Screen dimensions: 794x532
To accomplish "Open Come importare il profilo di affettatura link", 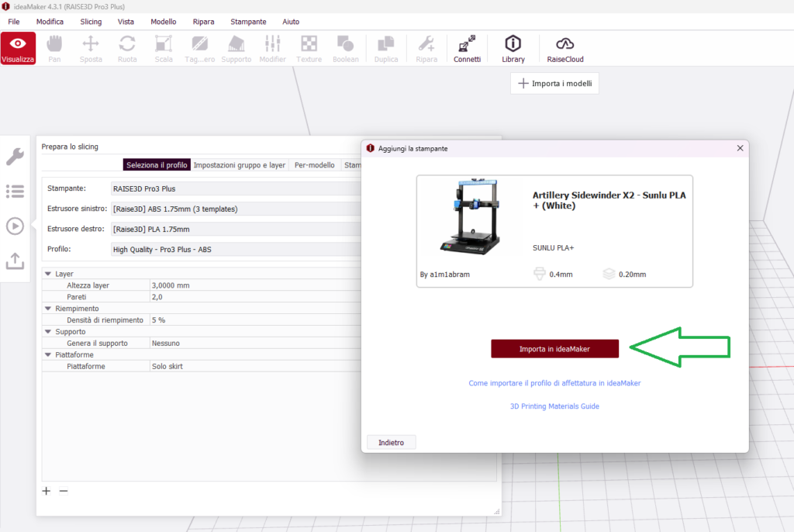I will coord(554,383).
